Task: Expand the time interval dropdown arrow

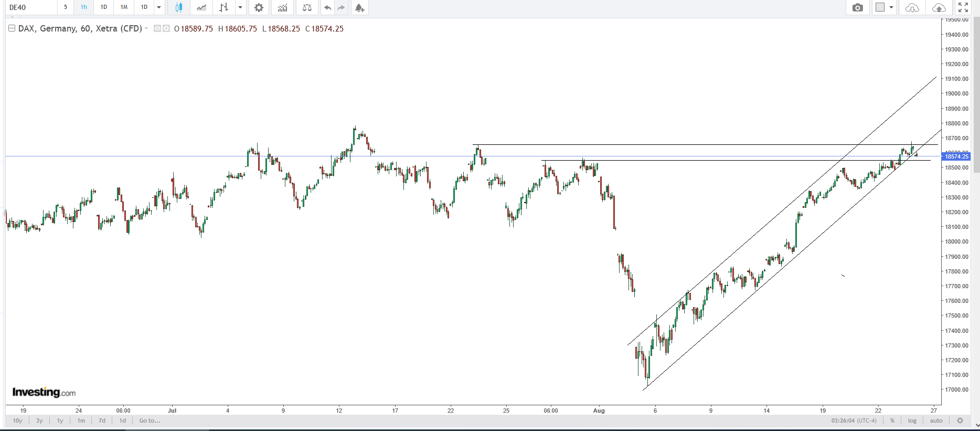Action: [159, 7]
